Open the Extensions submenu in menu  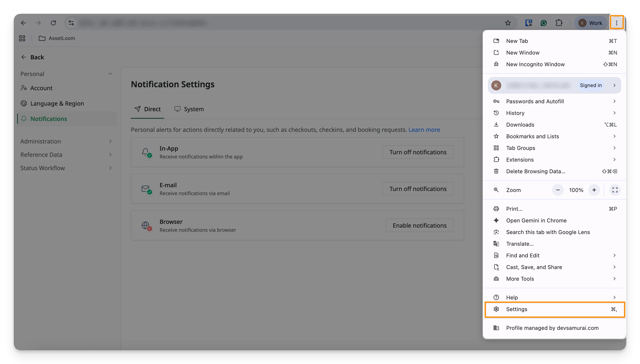[x=554, y=160]
